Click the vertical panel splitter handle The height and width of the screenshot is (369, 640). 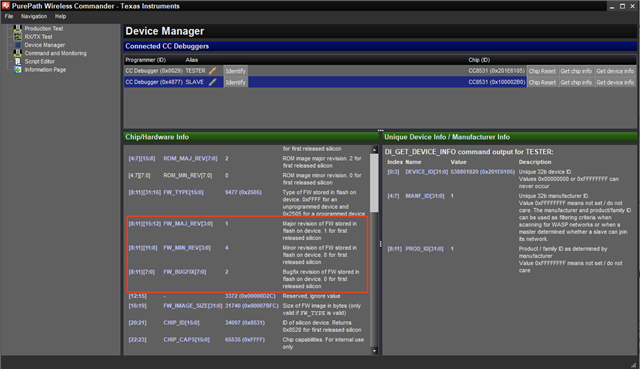[380, 244]
